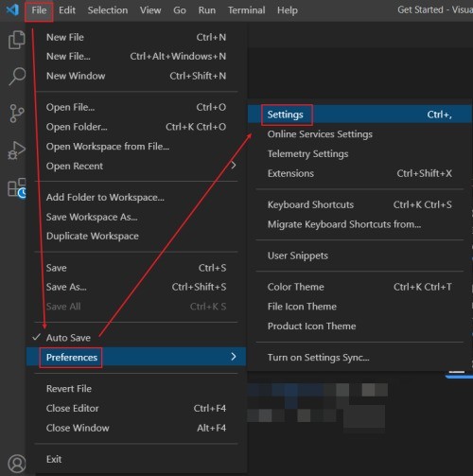The height and width of the screenshot is (476, 473).
Task: Open Online Services Settings
Action: 359,134
